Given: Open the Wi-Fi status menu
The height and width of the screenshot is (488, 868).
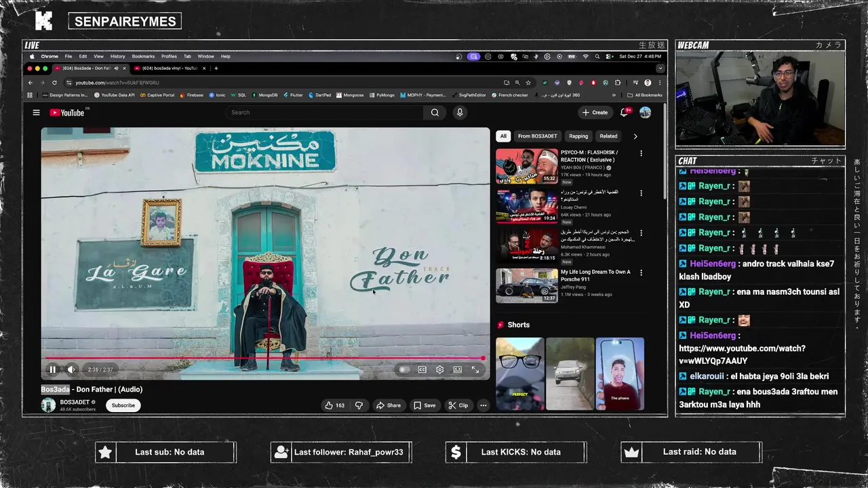Looking at the screenshot, I should [585, 56].
